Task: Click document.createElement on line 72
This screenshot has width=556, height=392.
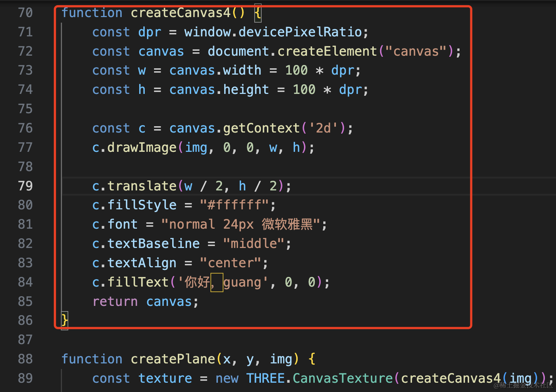Action: tap(292, 51)
